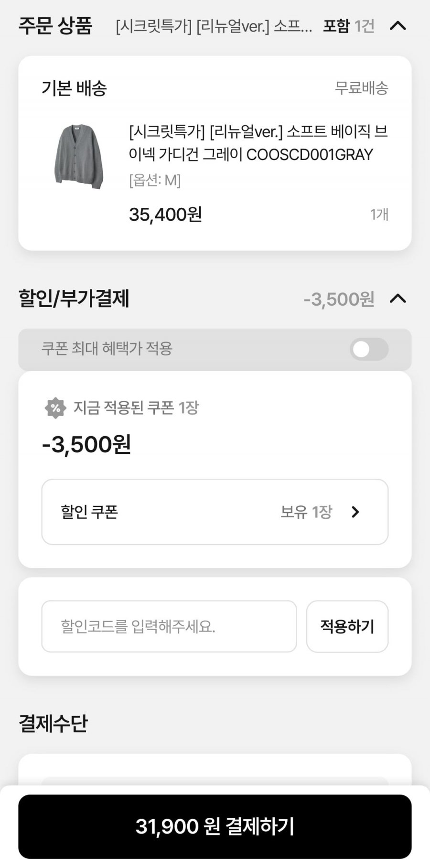Click the 옵션: M option text
Image resolution: width=430 pixels, height=868 pixels.
pyautogui.click(x=155, y=181)
